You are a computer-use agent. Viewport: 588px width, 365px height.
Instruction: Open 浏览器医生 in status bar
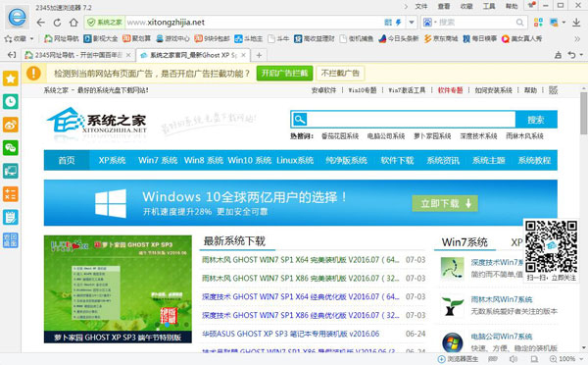click(459, 359)
